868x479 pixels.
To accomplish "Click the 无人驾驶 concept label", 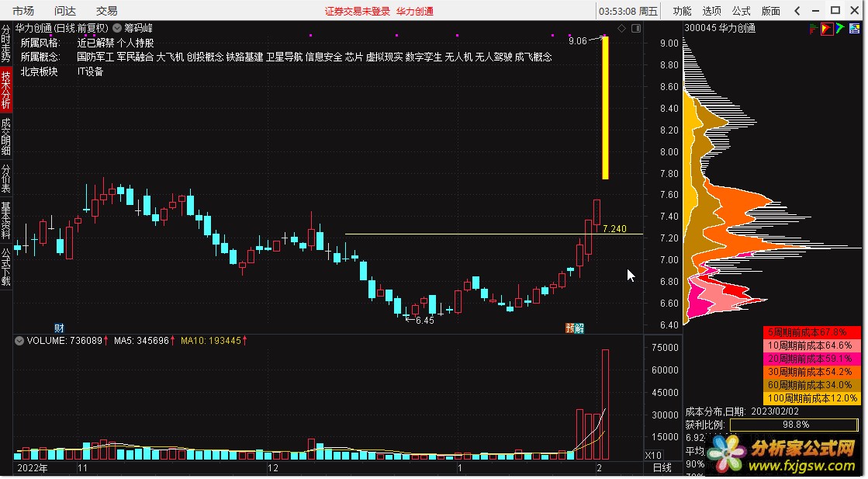I will tap(493, 57).
